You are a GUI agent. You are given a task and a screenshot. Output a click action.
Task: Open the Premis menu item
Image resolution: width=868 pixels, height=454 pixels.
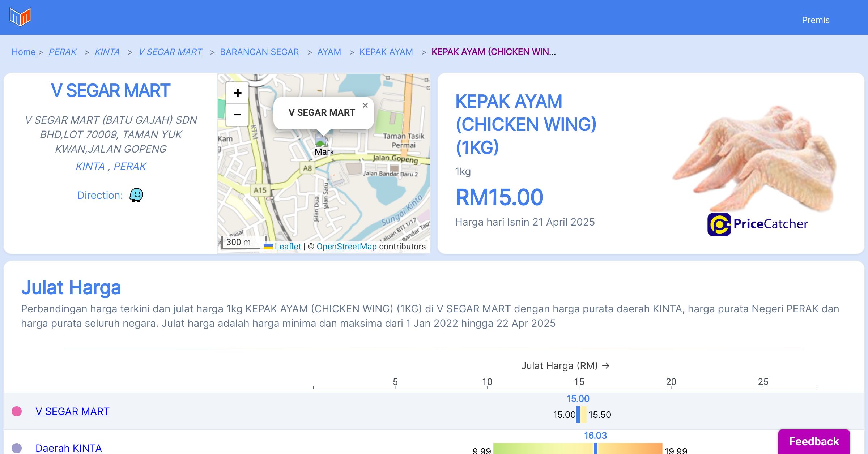click(x=816, y=20)
